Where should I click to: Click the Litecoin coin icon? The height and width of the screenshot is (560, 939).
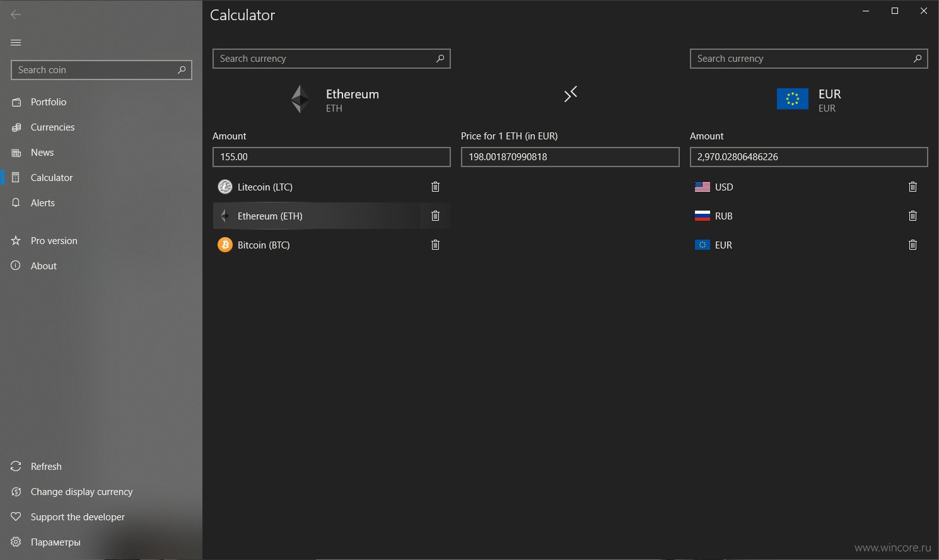[x=225, y=187]
